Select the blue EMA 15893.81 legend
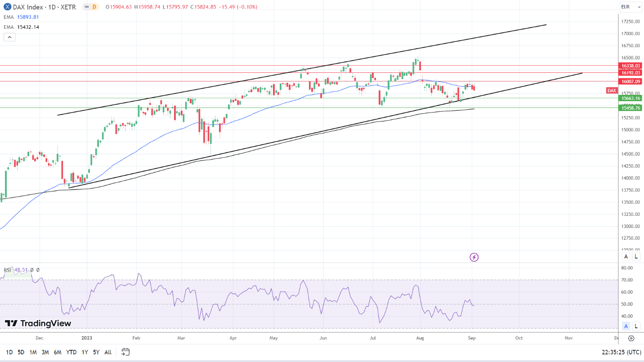The width and height of the screenshot is (644, 362). coord(22,17)
